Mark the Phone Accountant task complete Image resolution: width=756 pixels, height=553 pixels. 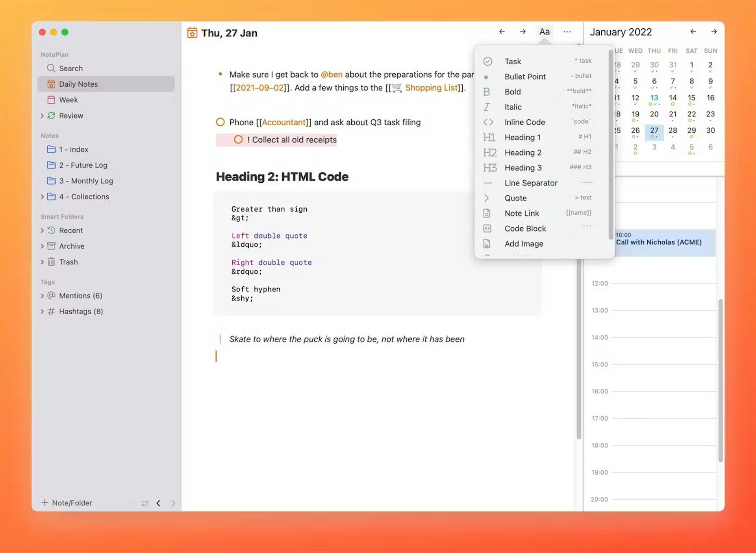point(220,122)
